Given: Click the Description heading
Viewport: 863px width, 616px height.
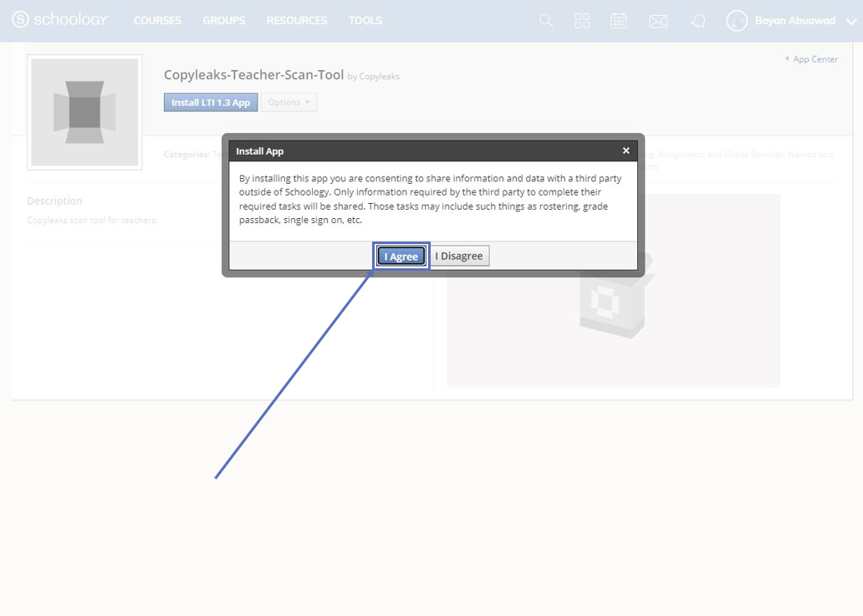Looking at the screenshot, I should pyautogui.click(x=54, y=201).
